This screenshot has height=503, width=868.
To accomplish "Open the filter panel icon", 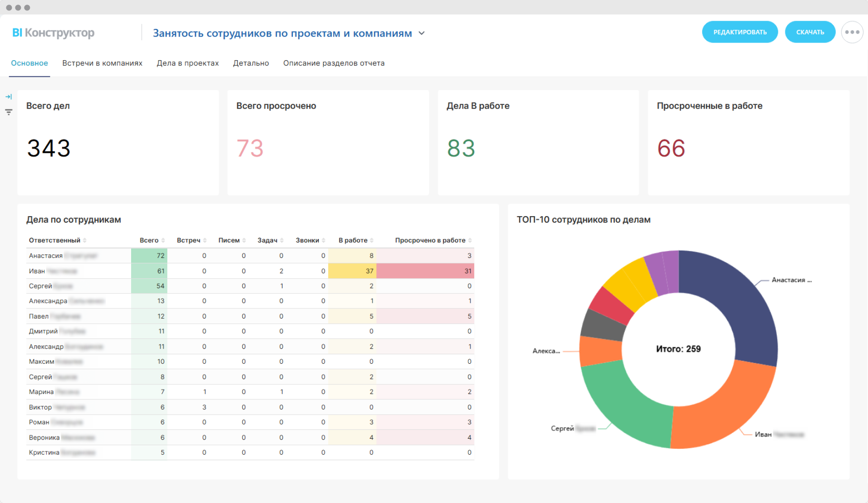I will pos(9,112).
